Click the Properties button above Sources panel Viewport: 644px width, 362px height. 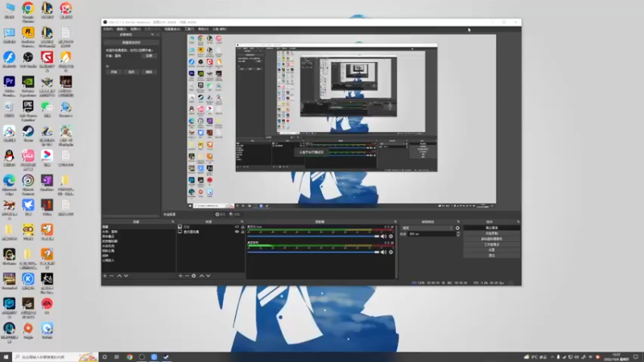pyautogui.click(x=221, y=214)
